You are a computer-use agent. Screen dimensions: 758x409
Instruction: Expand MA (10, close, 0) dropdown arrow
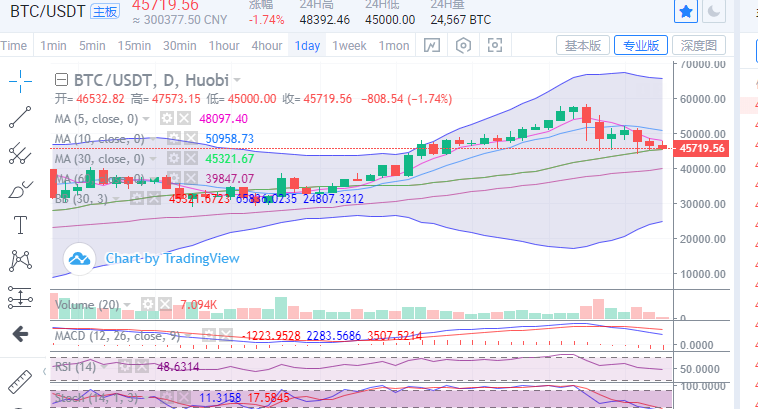click(153, 139)
